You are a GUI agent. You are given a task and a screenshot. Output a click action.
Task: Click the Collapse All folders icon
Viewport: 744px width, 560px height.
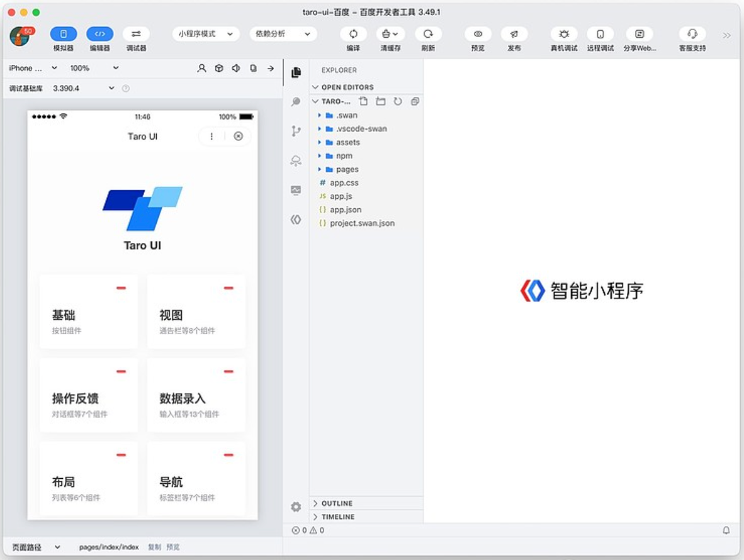415,101
